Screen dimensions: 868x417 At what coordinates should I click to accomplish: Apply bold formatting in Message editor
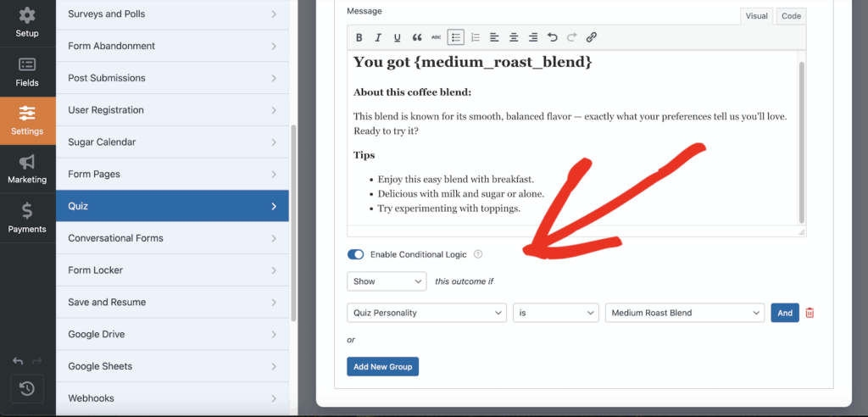(359, 37)
